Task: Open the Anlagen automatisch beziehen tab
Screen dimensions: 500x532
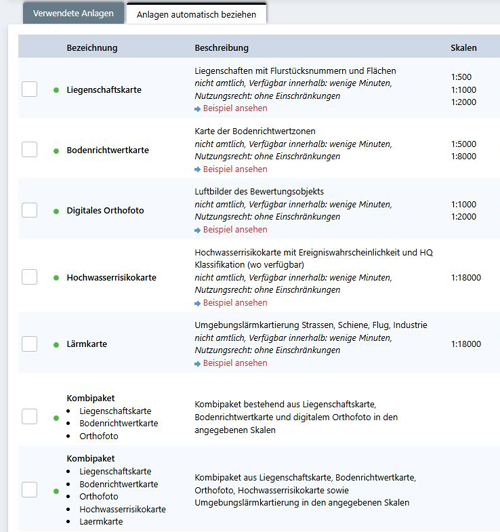Action: pos(196,14)
